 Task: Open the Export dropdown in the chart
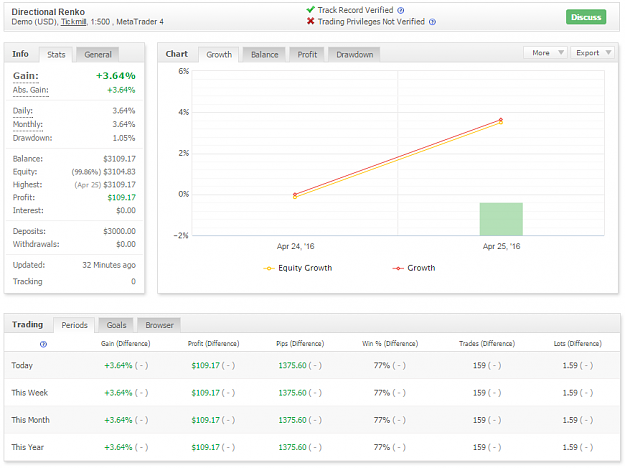point(593,53)
